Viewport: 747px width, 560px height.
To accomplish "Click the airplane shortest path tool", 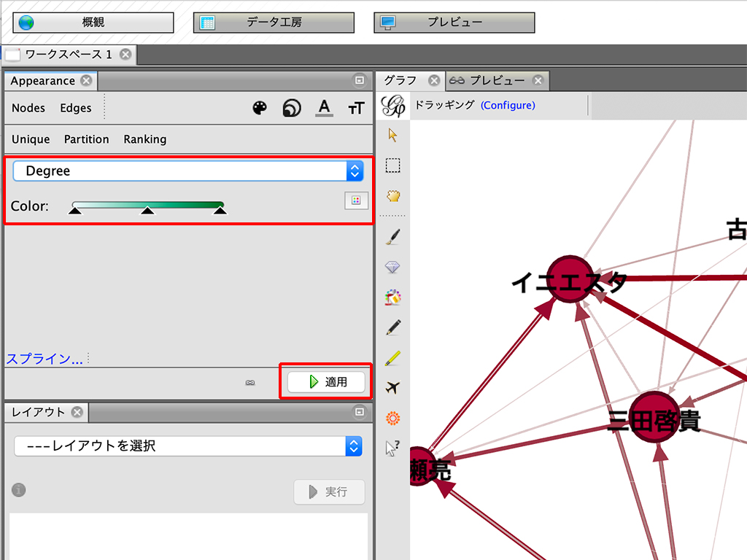I will tap(393, 387).
